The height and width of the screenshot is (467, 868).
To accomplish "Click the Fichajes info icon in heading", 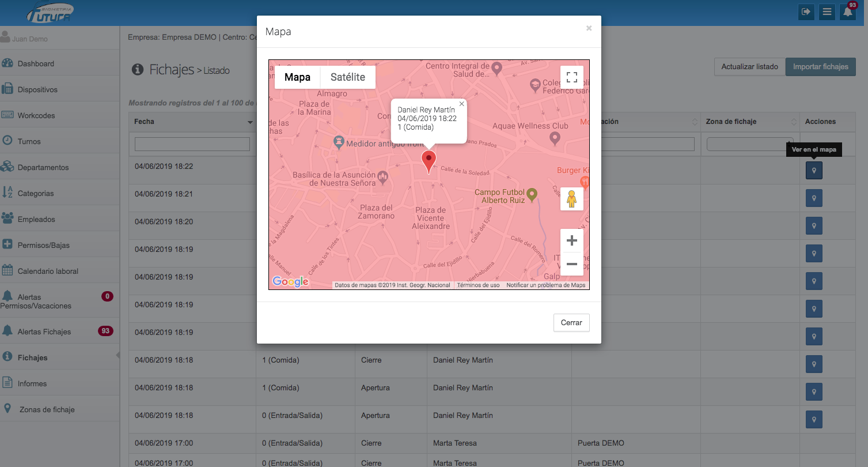I will pyautogui.click(x=137, y=70).
